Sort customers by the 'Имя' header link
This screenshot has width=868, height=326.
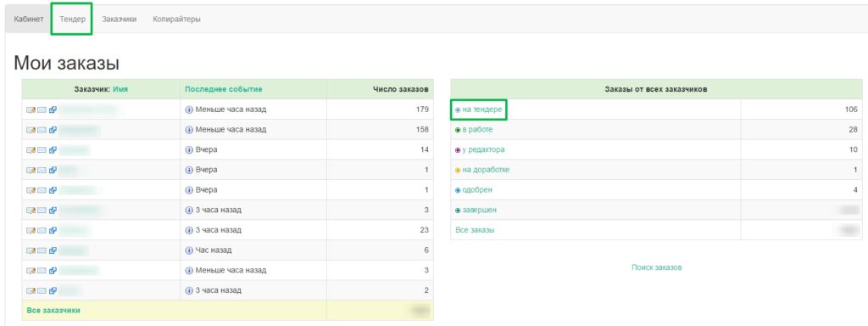coord(120,88)
